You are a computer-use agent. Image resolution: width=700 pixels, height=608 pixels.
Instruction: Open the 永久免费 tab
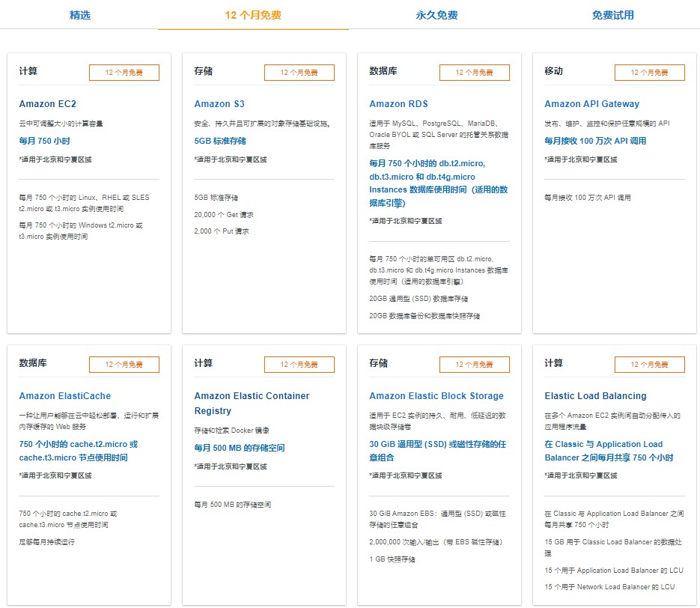click(436, 15)
